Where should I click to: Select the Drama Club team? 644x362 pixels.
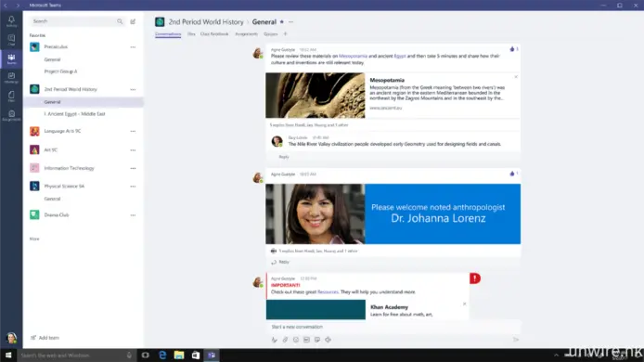pos(57,215)
